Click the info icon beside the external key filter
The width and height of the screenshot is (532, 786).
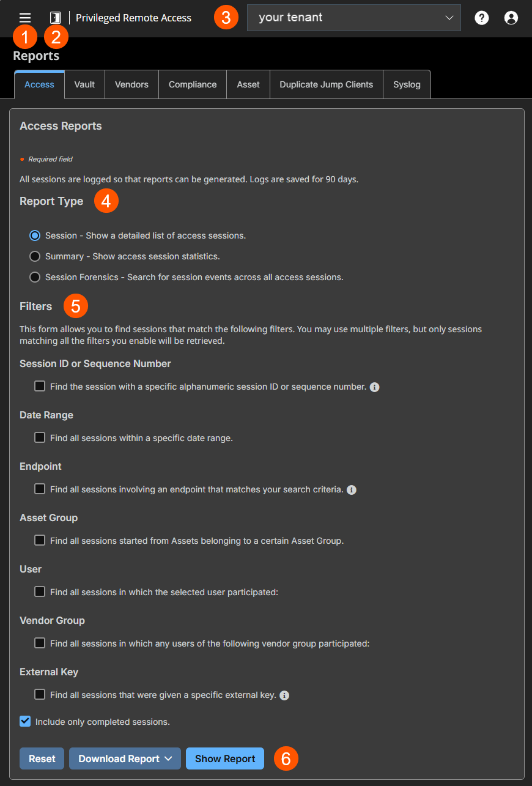click(283, 694)
